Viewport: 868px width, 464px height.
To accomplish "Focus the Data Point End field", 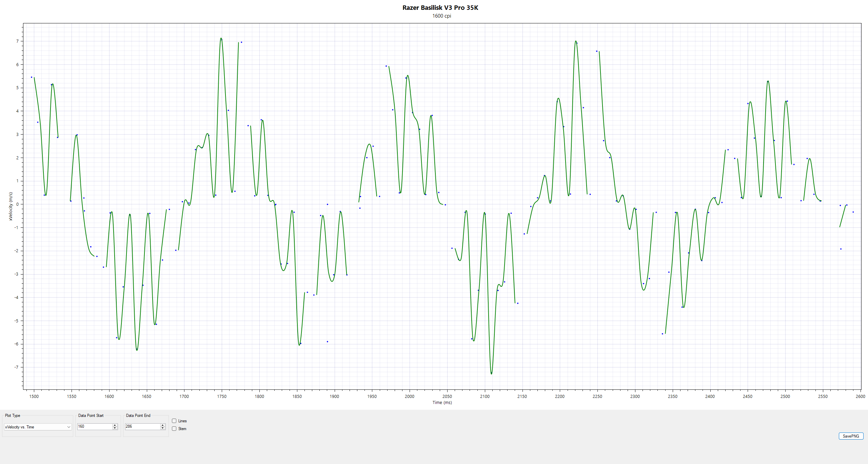I will (x=142, y=426).
